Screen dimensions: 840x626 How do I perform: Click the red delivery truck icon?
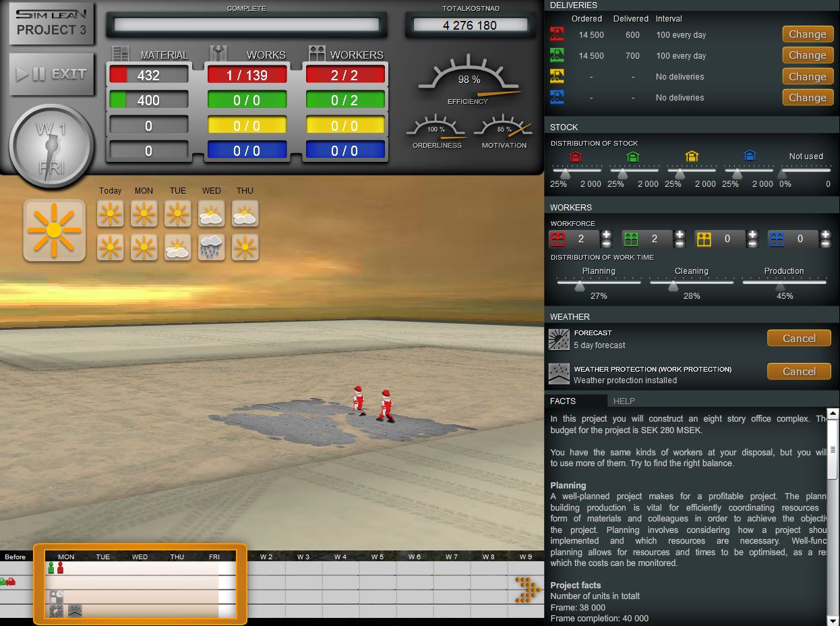(x=557, y=34)
